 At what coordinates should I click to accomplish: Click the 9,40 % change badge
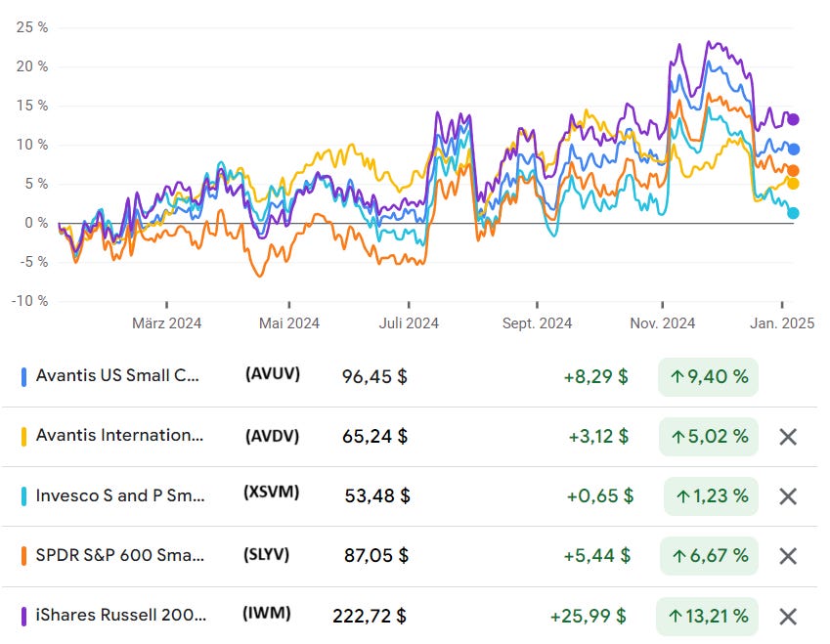tap(708, 377)
